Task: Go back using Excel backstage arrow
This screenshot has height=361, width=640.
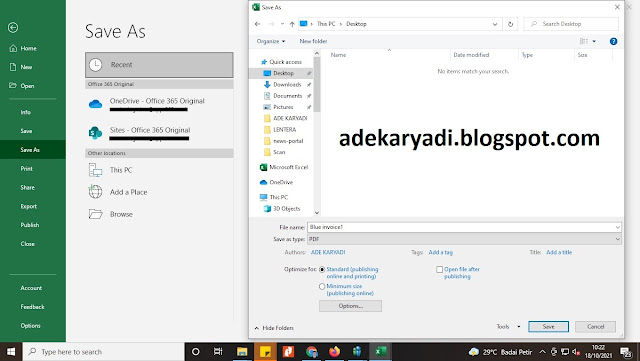Action: [x=13, y=27]
